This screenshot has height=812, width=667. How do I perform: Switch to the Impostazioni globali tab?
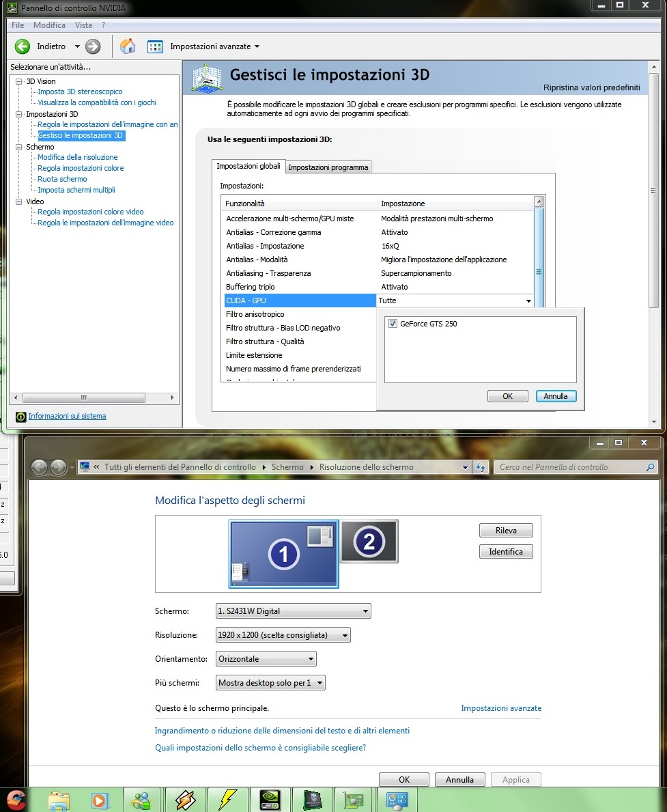[x=248, y=166]
